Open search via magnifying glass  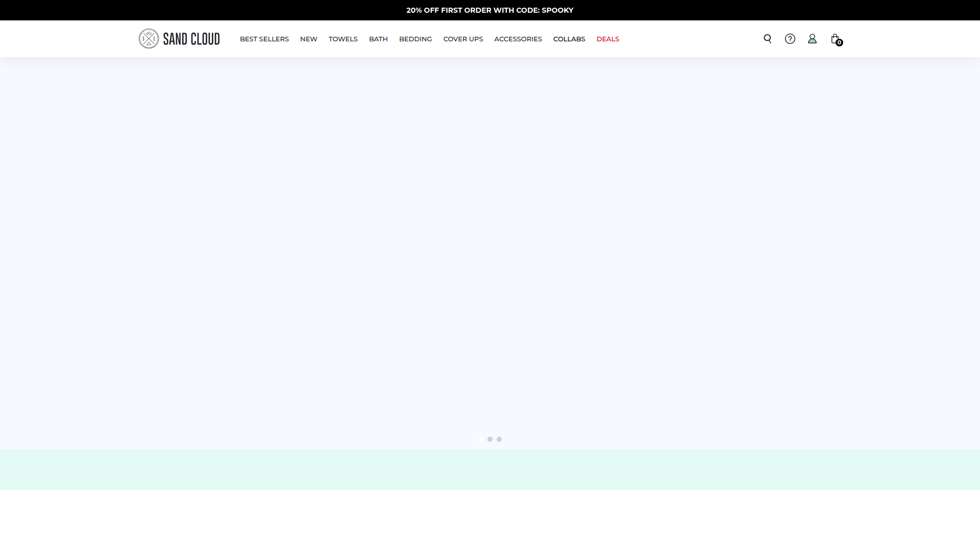[x=768, y=38]
